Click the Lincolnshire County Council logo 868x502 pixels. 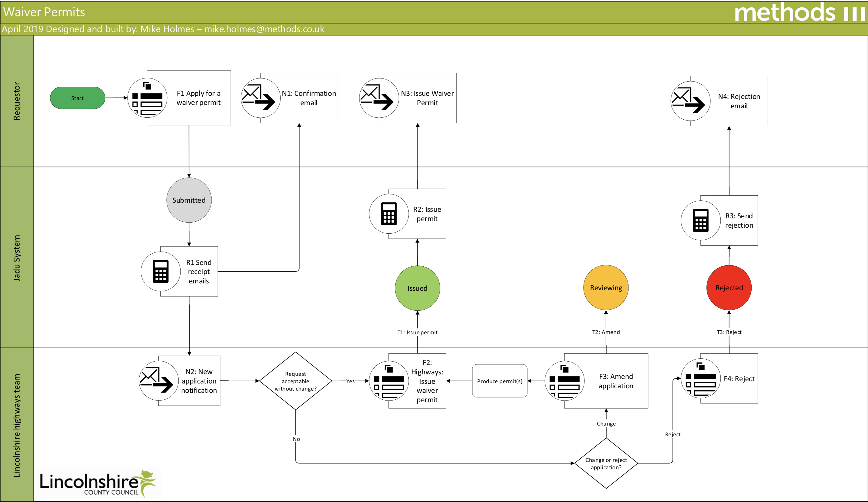(98, 484)
